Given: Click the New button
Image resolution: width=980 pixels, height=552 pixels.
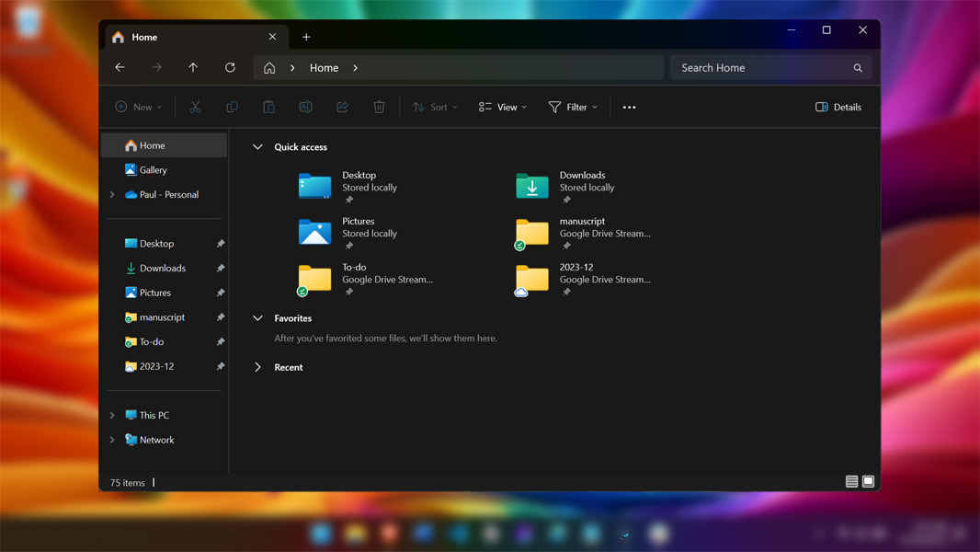Looking at the screenshot, I should click(137, 107).
